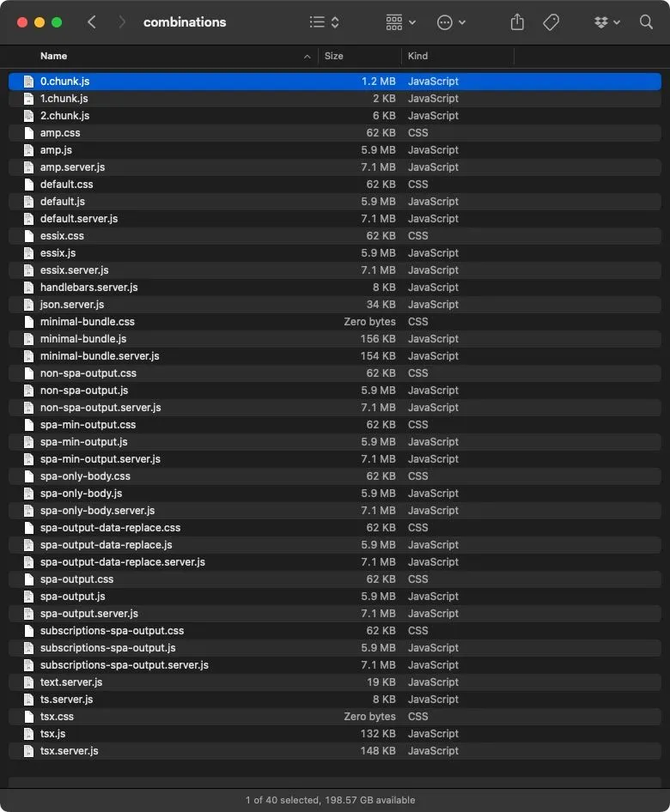Open the group-by grid dropdown
This screenshot has height=812, width=670.
400,22
